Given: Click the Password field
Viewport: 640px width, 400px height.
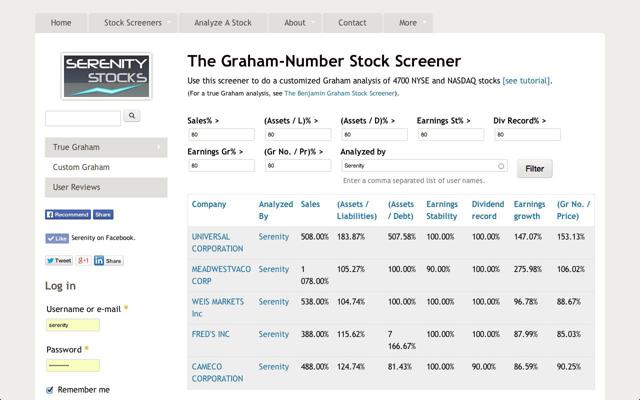Looking at the screenshot, I should pos(73,365).
